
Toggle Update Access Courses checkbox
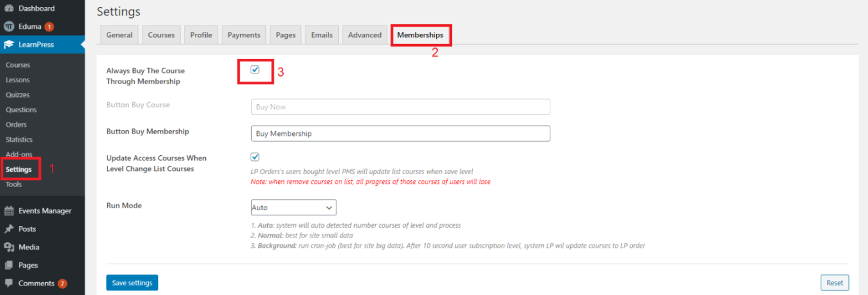255,157
